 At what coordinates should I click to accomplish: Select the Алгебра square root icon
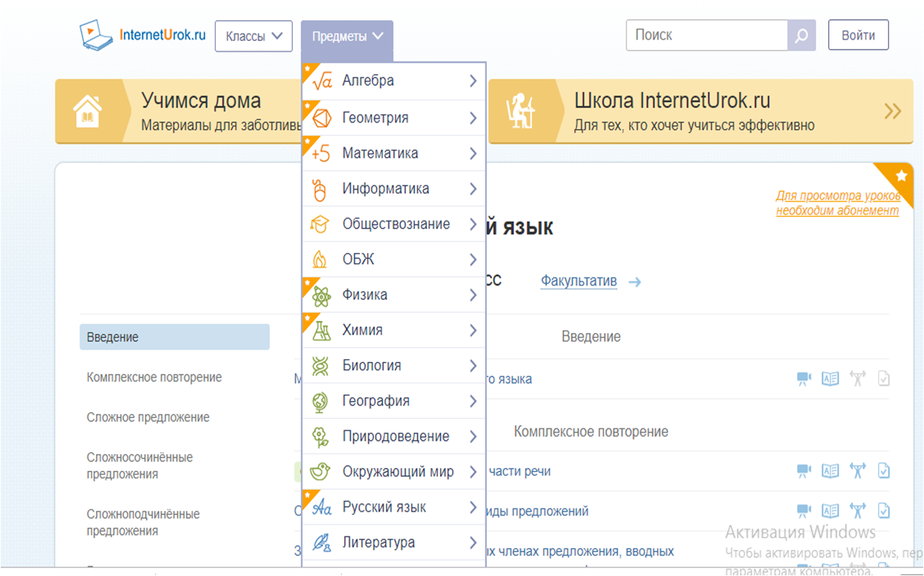[x=322, y=81]
